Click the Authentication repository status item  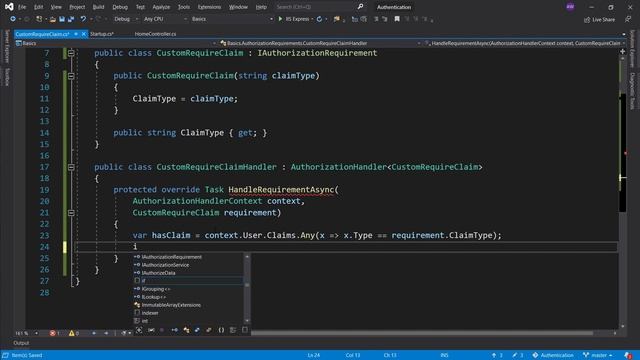pyautogui.click(x=553, y=355)
